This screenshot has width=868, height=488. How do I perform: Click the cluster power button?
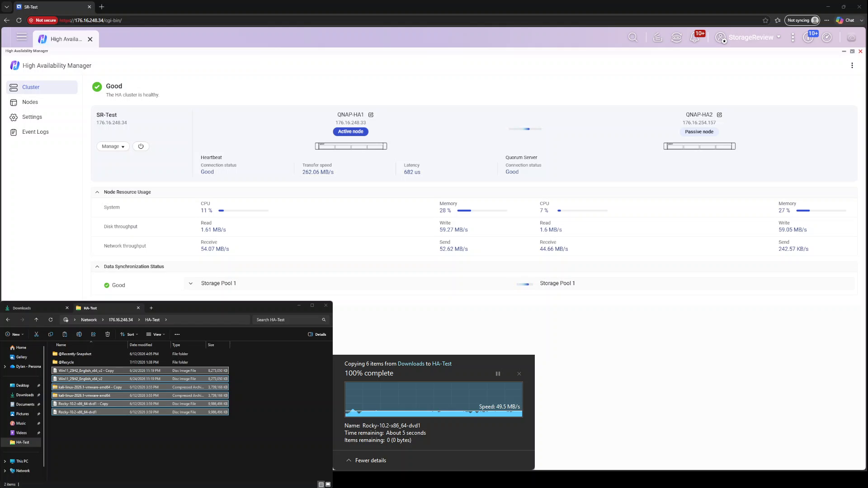point(141,146)
